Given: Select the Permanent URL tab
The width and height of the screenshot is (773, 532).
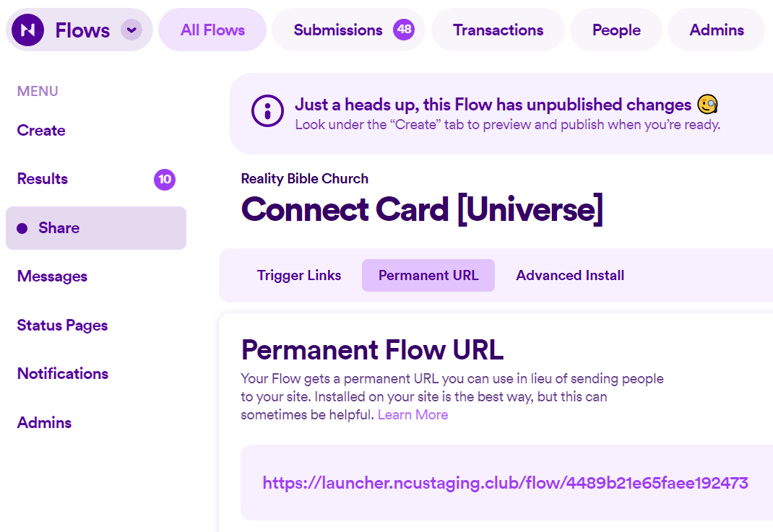Looking at the screenshot, I should [x=428, y=275].
